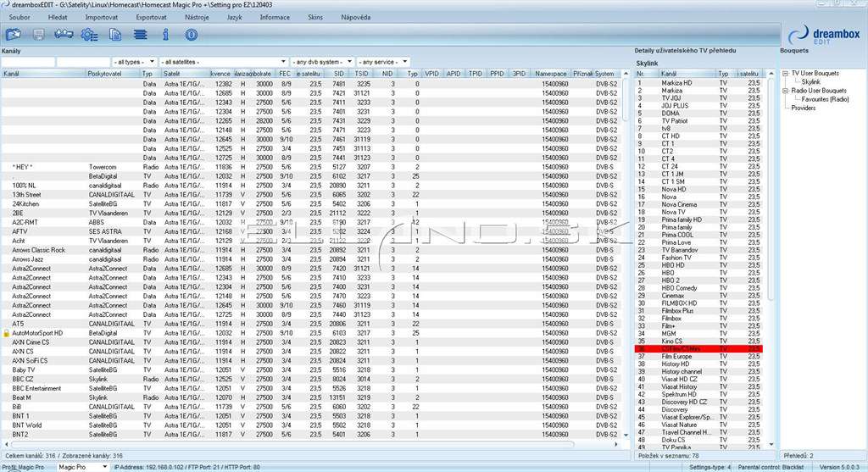
Task: Select 'Film Europe' in Skylink list
Action: pyautogui.click(x=698, y=357)
